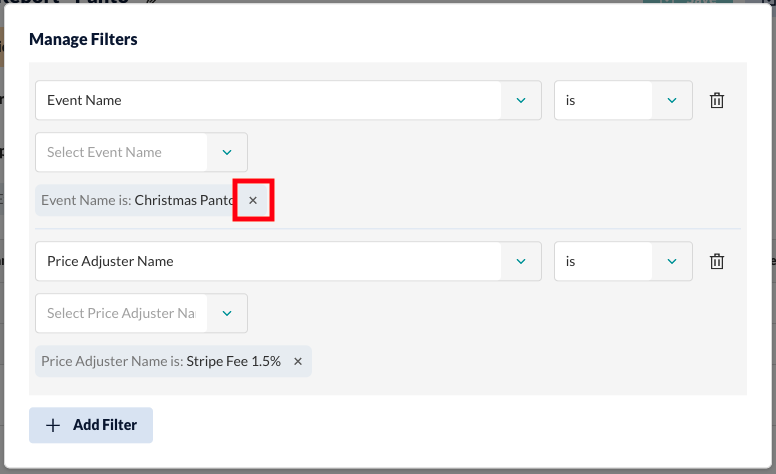Delete the Event Name filter with trash icon

(x=717, y=100)
